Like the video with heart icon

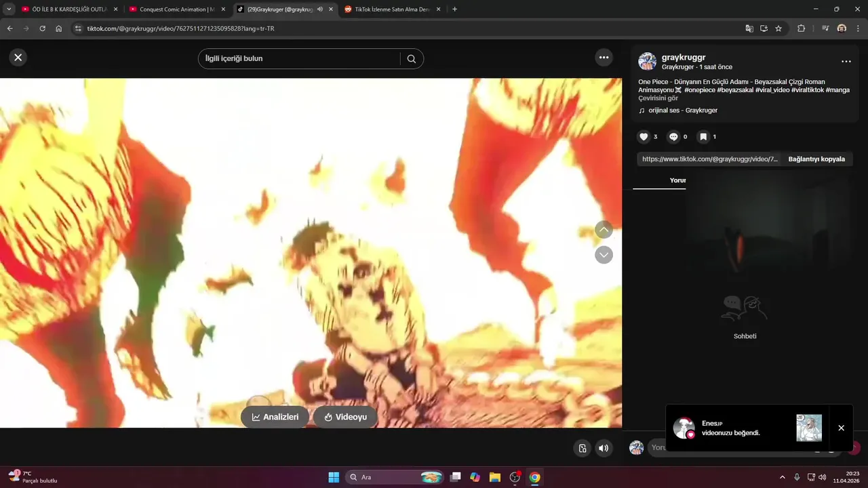(x=644, y=137)
